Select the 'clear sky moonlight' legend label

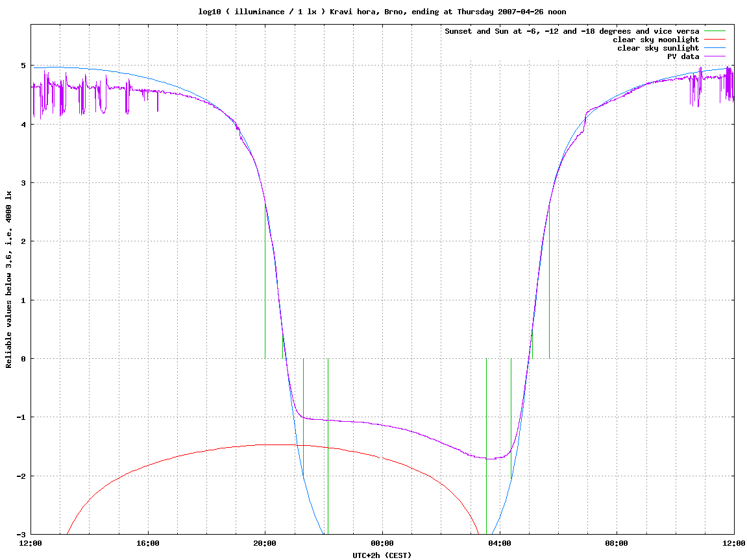655,40
